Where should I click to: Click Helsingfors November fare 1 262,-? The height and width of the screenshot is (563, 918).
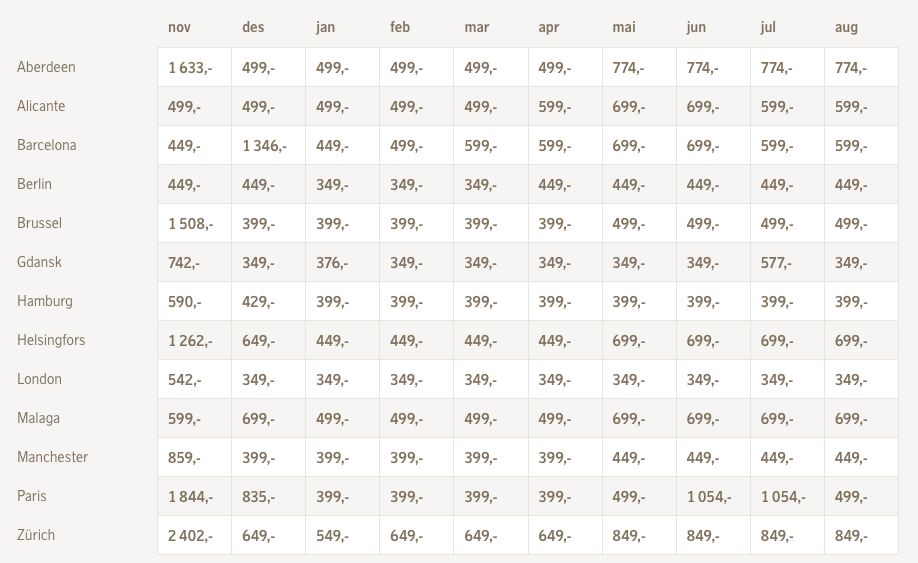(x=190, y=341)
